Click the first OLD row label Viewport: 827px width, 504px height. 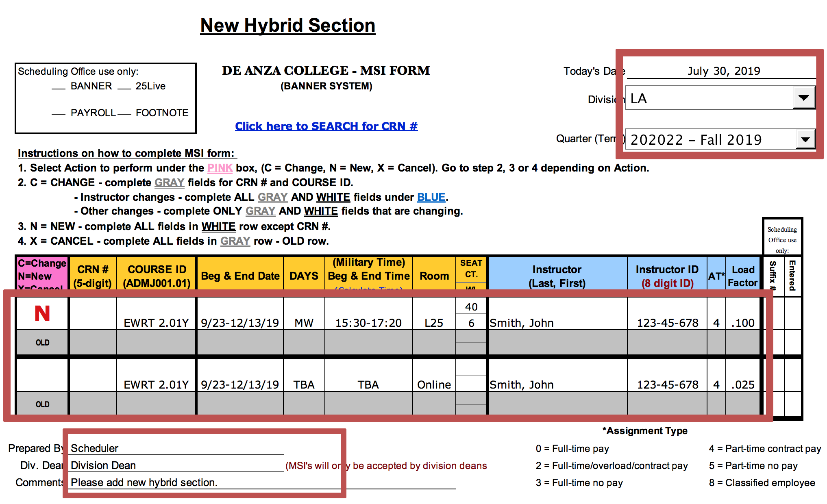pos(42,343)
